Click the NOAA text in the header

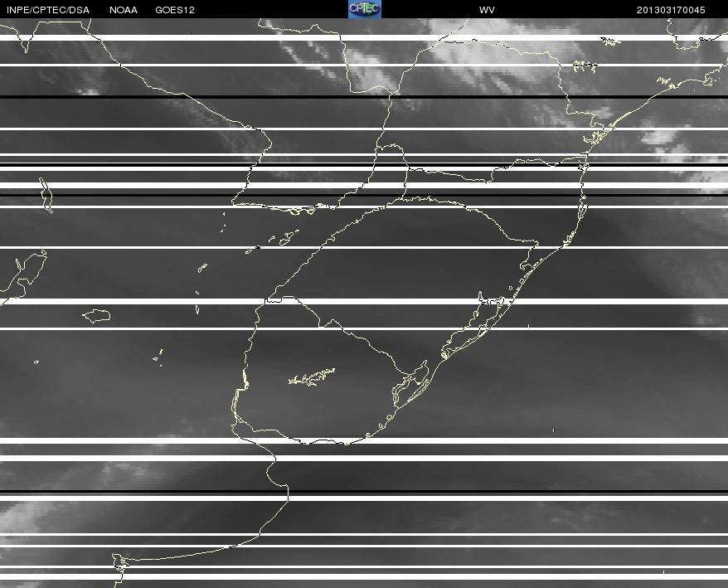tap(124, 10)
